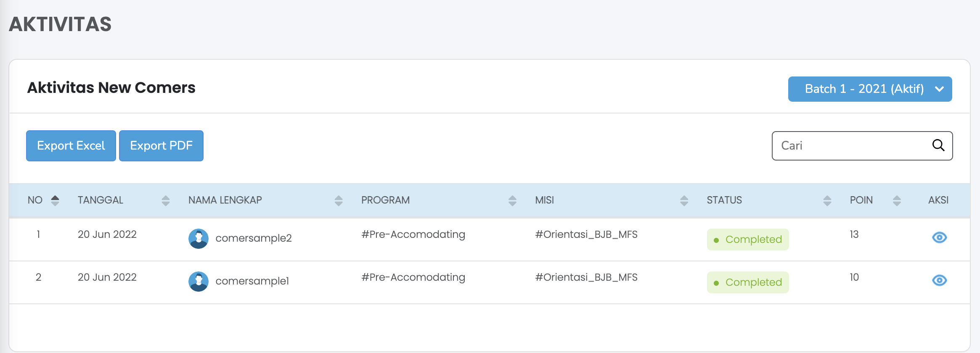This screenshot has width=980, height=353.
Task: Click comersample1 avatar icon
Action: tap(199, 282)
